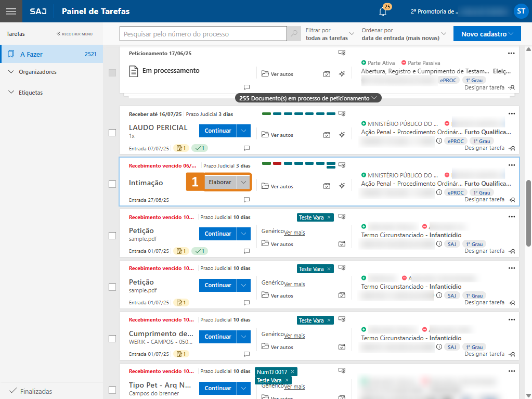Select the LAUDO PERICIAL task checkbox
The image size is (532, 399).
(112, 133)
